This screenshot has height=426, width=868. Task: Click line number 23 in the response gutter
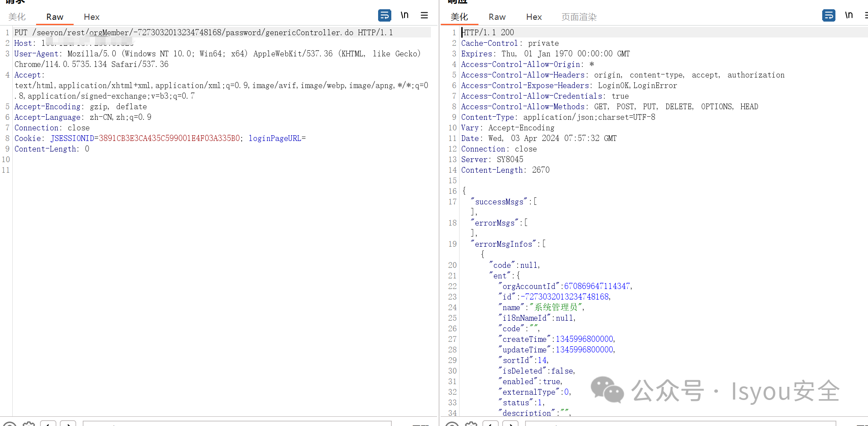(x=452, y=296)
